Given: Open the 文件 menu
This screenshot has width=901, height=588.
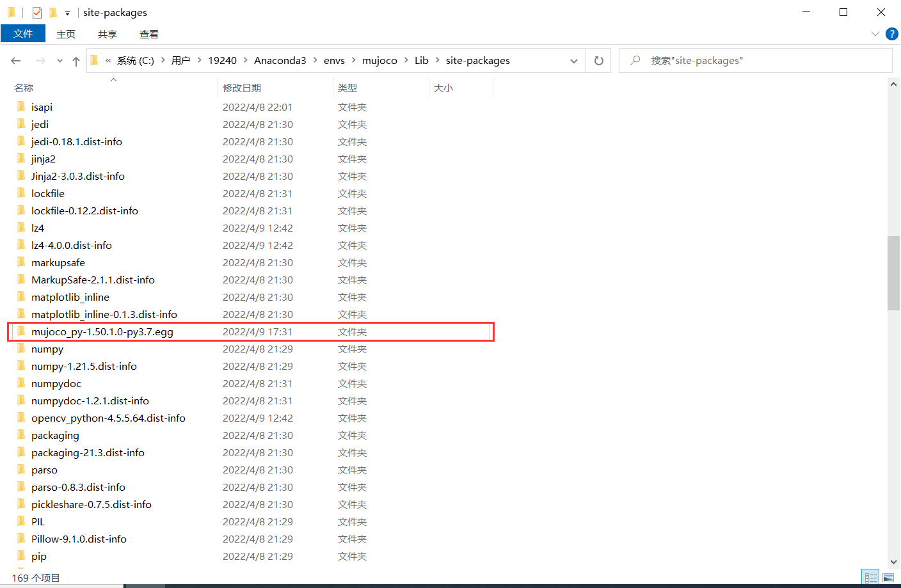Looking at the screenshot, I should pyautogui.click(x=23, y=34).
